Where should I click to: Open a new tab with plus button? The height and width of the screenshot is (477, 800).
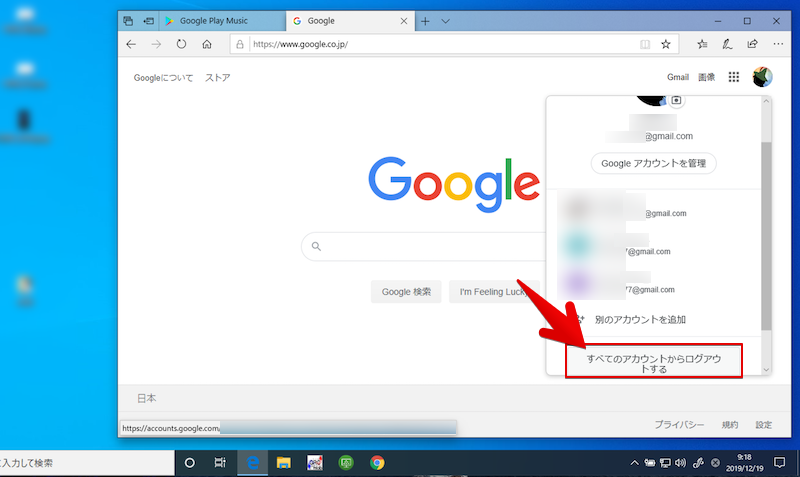tap(425, 20)
